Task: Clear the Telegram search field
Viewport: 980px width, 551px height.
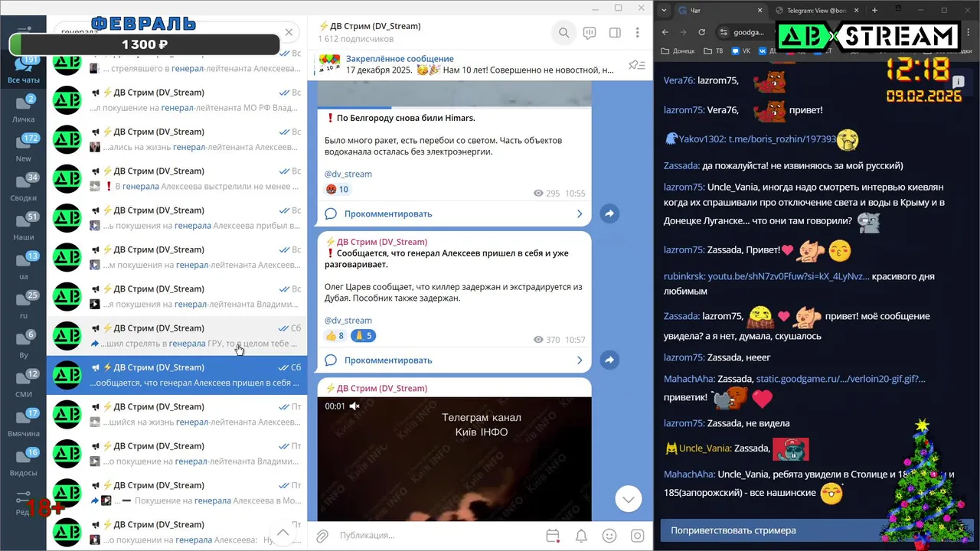Action: click(x=289, y=32)
